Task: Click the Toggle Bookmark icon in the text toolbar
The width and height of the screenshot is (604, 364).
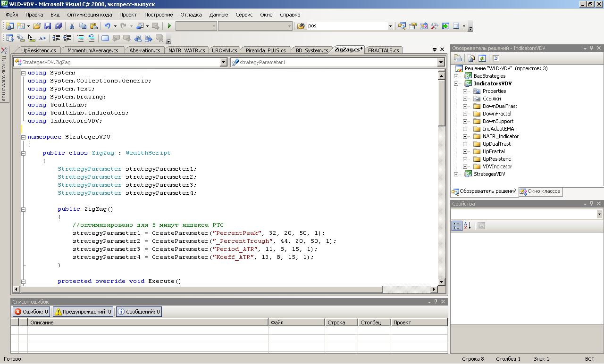Action: pos(105,38)
